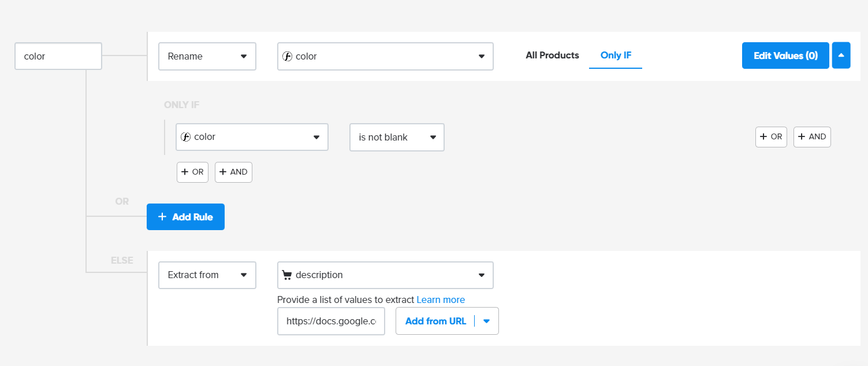Viewport: 868px width, 366px height.
Task: Click + AND below the color condition
Action: (233, 172)
